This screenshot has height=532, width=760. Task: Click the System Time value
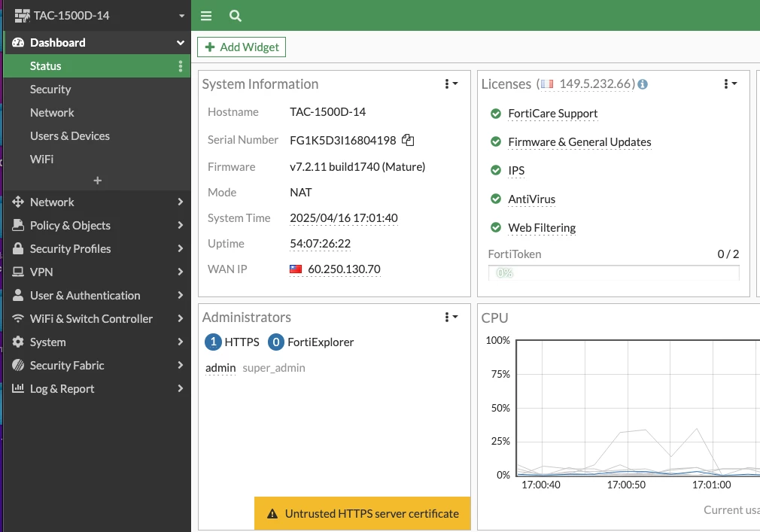[344, 218]
